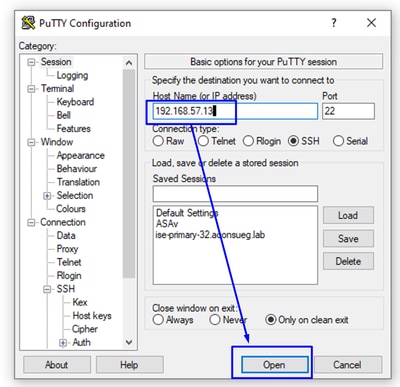Click the Port input field

(x=348, y=111)
